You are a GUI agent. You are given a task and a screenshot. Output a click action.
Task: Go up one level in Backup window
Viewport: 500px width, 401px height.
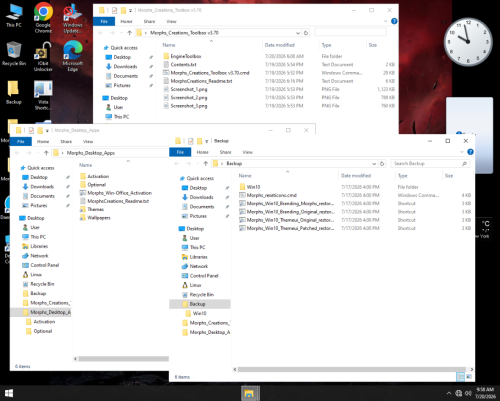tap(206, 164)
